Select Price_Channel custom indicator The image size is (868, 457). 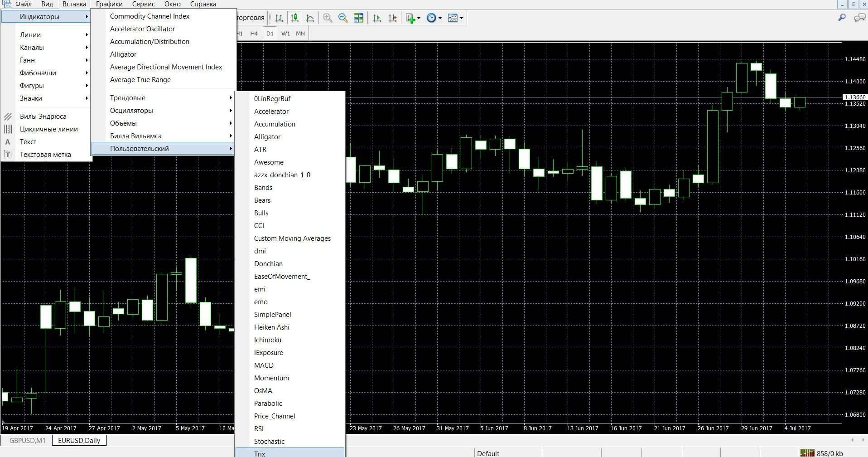[x=290, y=416]
